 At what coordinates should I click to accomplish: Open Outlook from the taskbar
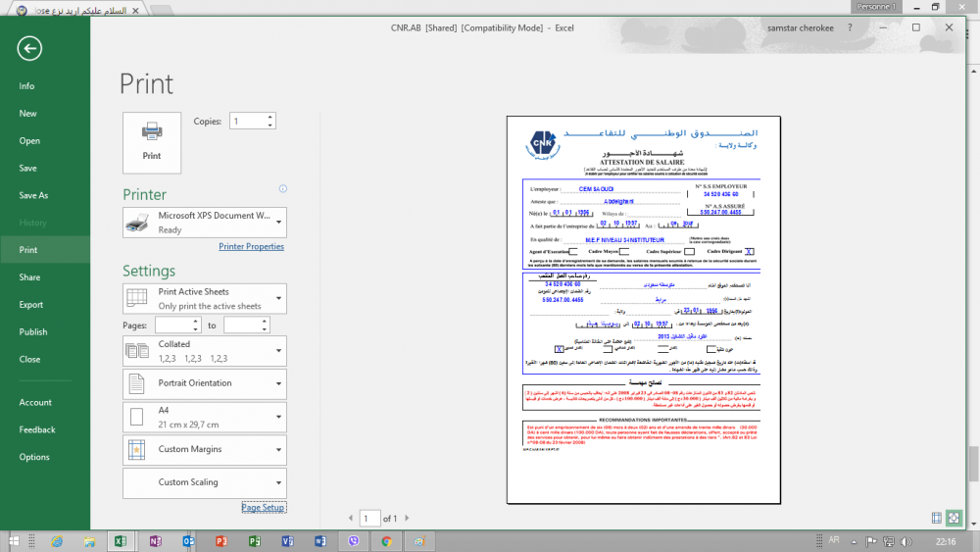pos(188,541)
